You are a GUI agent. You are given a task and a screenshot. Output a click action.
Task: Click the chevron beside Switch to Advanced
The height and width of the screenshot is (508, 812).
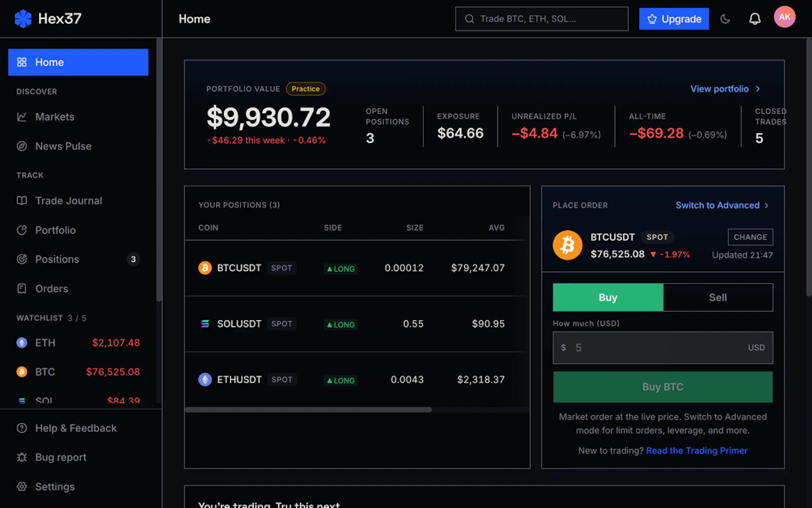click(x=766, y=205)
